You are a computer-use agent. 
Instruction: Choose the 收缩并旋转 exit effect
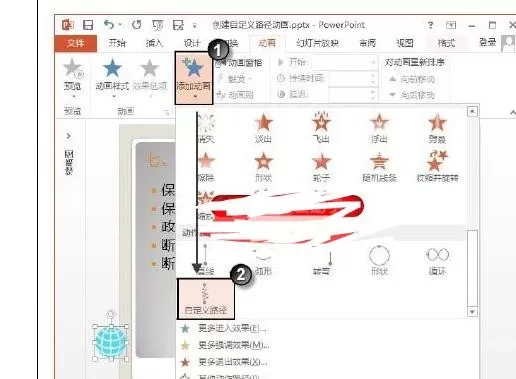437,167
